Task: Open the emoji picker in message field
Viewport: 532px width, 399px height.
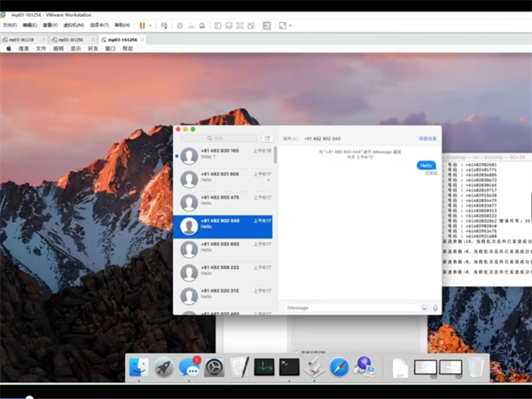Action: pos(424,308)
